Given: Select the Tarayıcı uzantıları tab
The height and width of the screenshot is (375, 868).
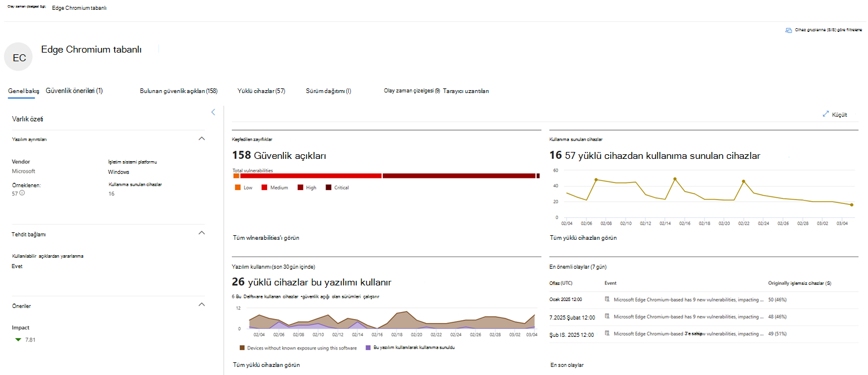Looking at the screenshot, I should pos(466,91).
